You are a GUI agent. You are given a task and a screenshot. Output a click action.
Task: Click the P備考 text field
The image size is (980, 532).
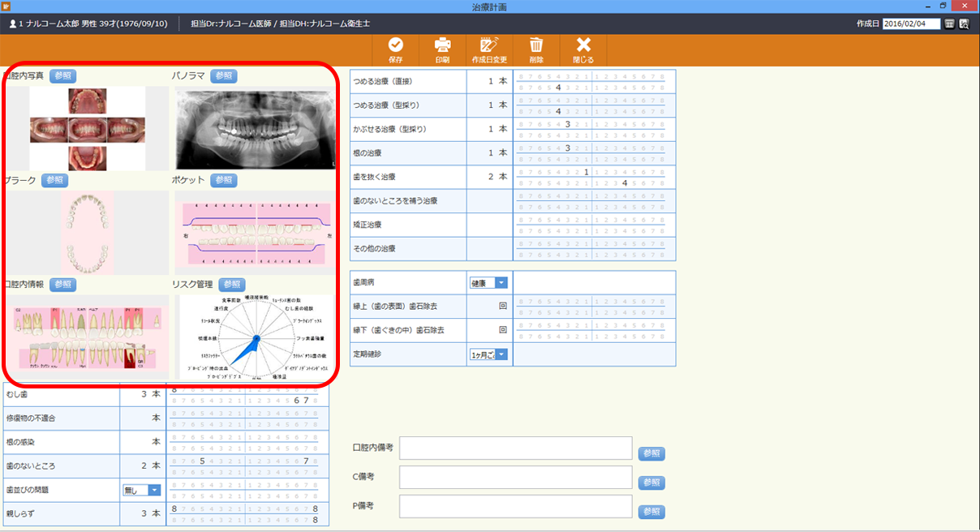point(515,506)
